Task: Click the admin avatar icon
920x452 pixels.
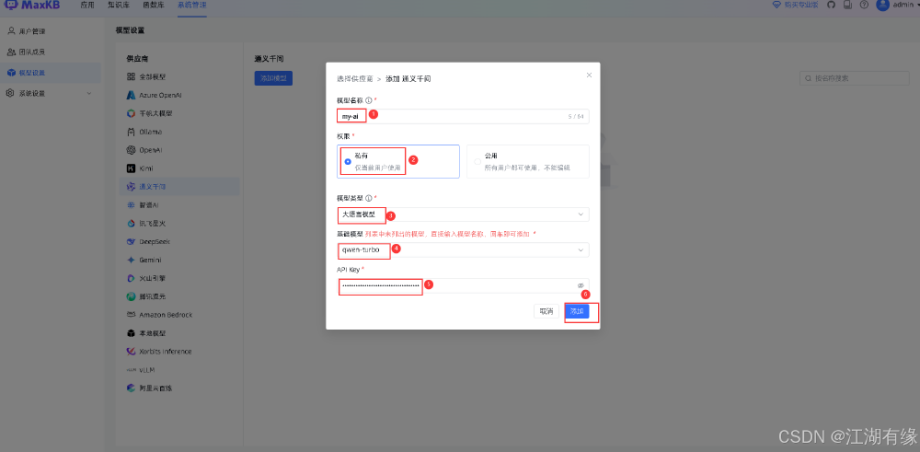Action: (882, 5)
